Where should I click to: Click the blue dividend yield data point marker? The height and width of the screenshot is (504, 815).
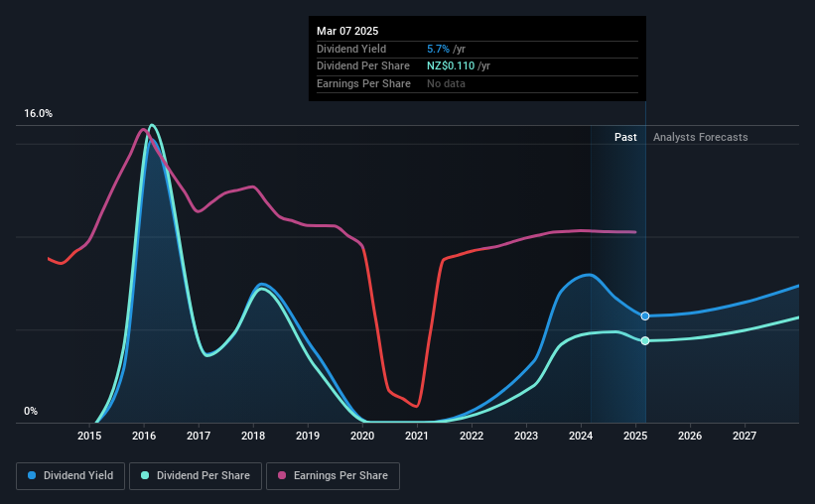click(x=645, y=315)
